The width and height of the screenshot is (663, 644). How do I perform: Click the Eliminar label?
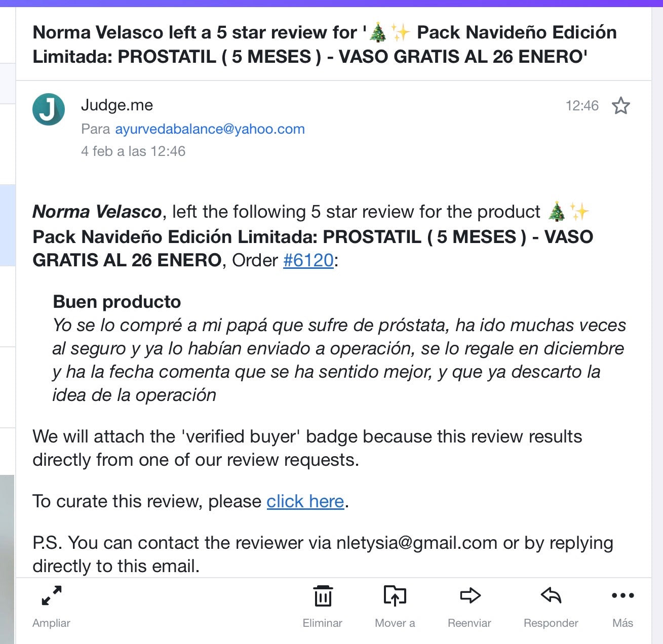tap(323, 623)
